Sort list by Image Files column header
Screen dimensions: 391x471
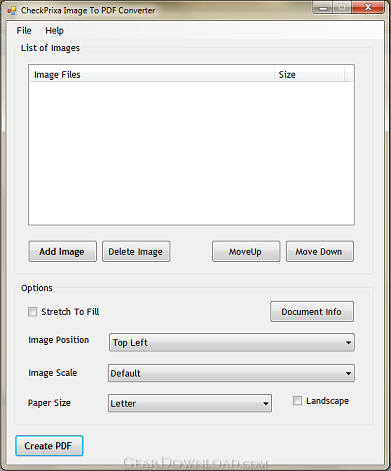point(152,74)
